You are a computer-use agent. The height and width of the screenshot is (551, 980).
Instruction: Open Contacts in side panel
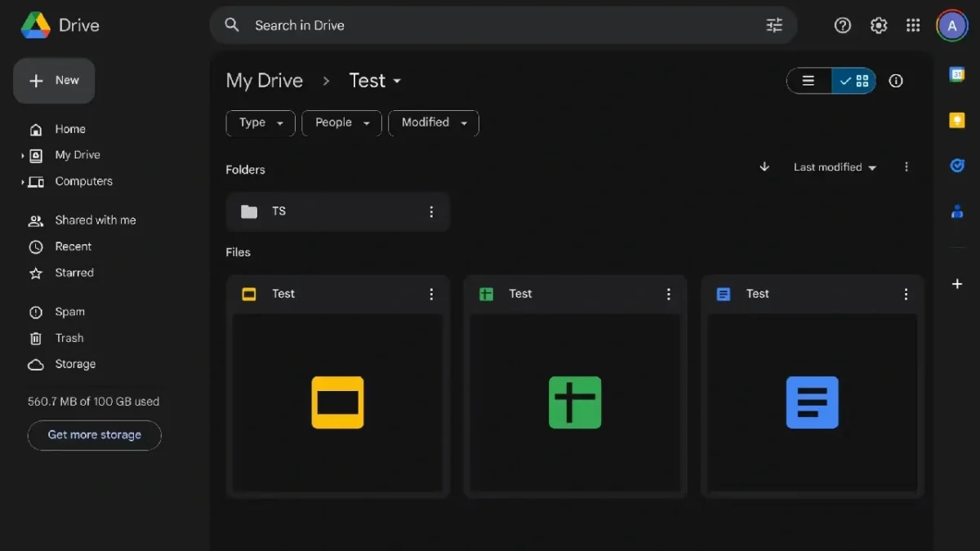click(957, 211)
